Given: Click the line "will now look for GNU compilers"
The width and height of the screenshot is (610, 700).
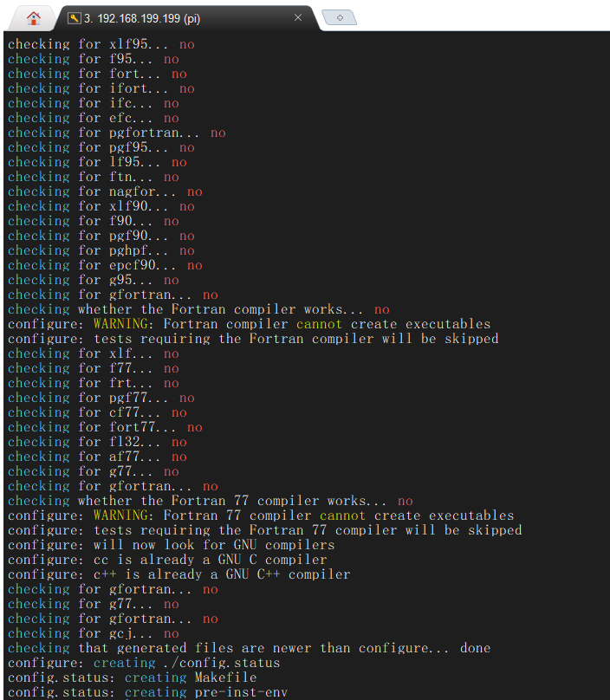Looking at the screenshot, I should (213, 545).
